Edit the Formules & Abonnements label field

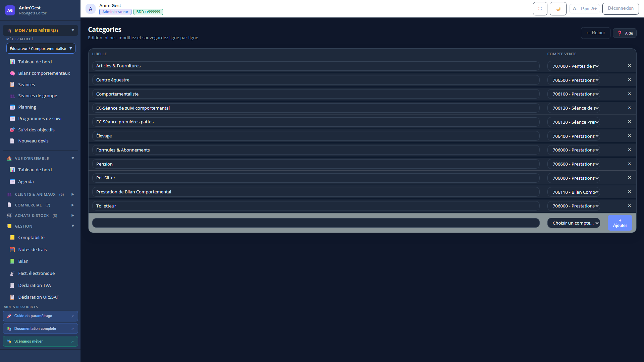coord(316,150)
